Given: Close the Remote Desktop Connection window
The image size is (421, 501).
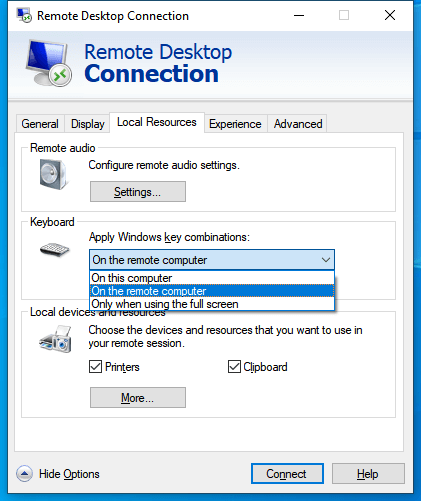Looking at the screenshot, I should (390, 15).
